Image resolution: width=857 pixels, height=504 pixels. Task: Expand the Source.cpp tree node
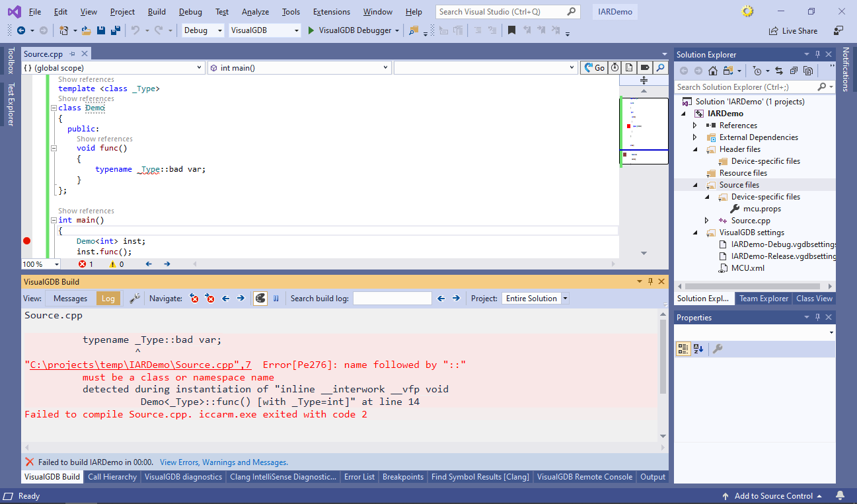click(x=706, y=221)
